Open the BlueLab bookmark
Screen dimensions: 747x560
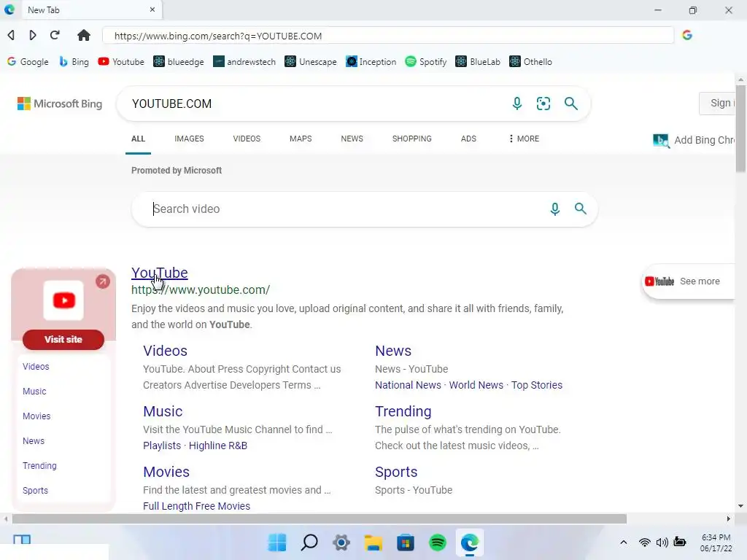point(478,62)
